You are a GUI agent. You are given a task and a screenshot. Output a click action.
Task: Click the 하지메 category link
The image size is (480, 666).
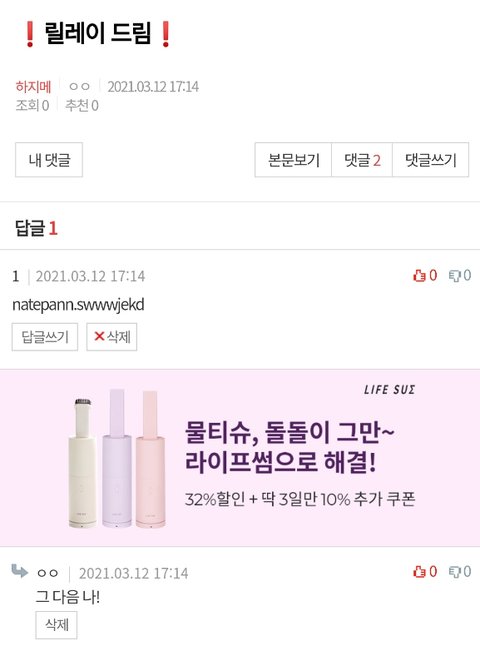click(33, 87)
